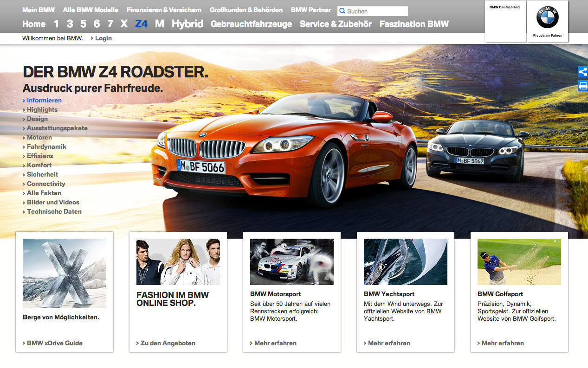Click the Golfsport golfer thumbnail
This screenshot has width=588, height=368.
tap(519, 262)
